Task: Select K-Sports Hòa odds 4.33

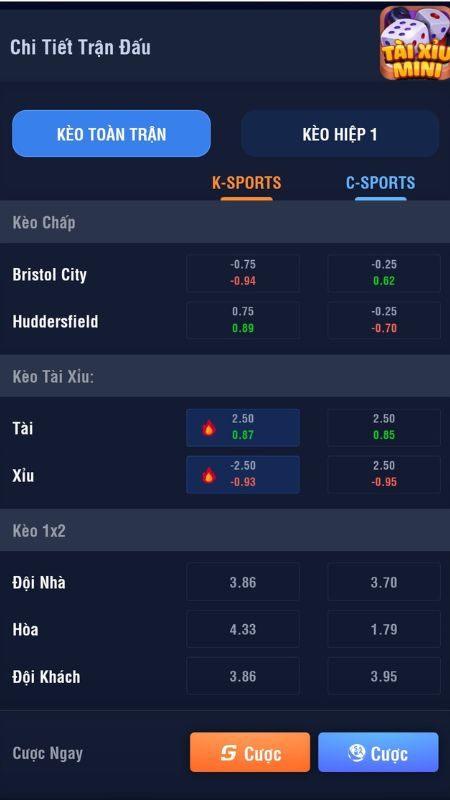Action: click(x=243, y=629)
